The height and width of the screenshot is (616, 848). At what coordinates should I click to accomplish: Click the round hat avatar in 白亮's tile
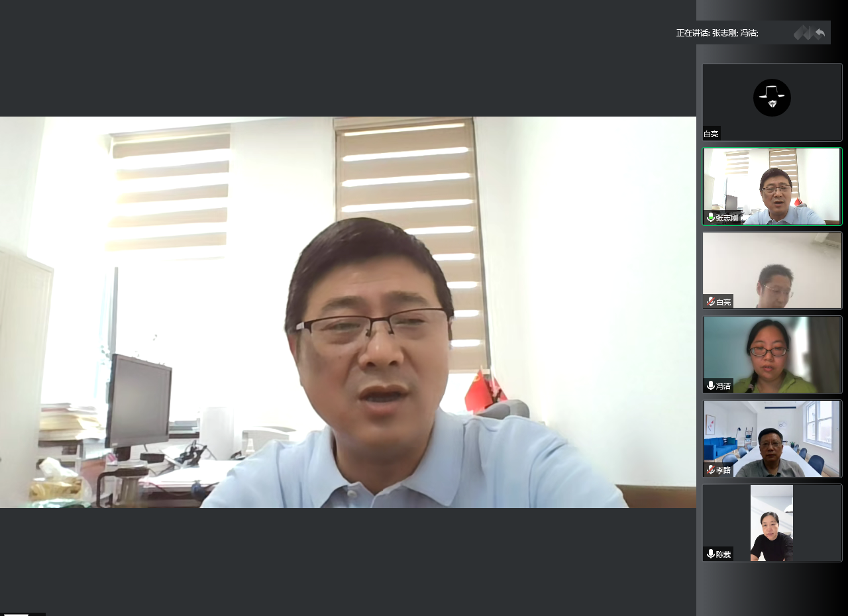coord(772,97)
